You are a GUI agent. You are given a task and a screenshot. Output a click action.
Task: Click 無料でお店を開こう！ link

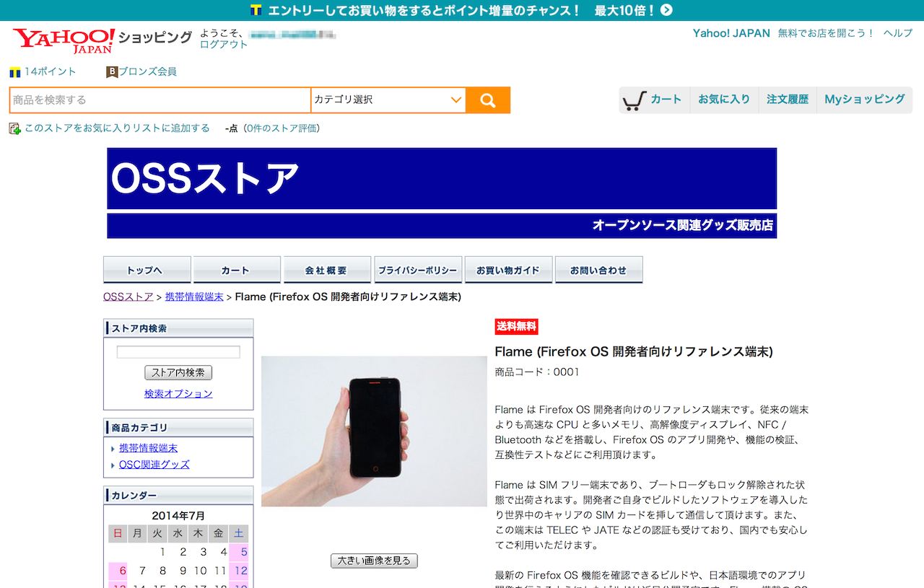[x=827, y=33]
